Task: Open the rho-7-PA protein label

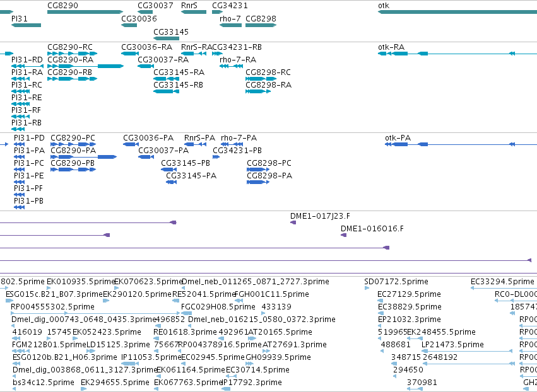Action: (x=239, y=138)
